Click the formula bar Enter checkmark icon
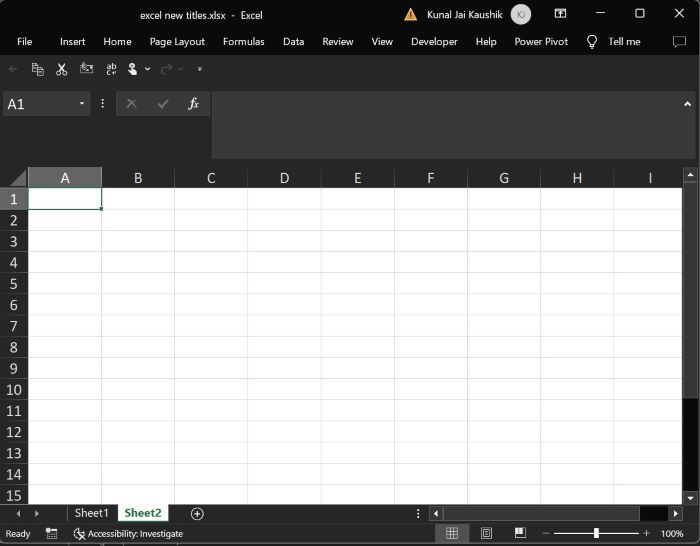This screenshot has height=546, width=700. click(x=163, y=104)
